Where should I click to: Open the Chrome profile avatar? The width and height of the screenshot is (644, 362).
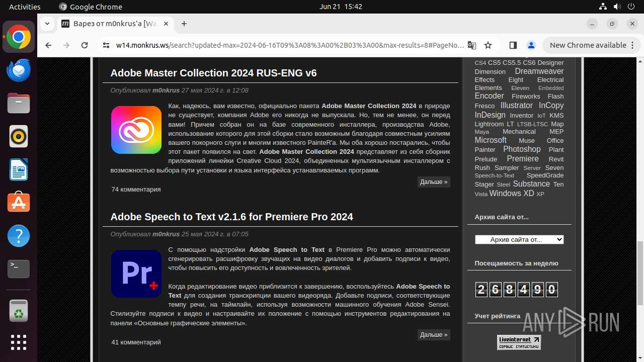tap(531, 45)
